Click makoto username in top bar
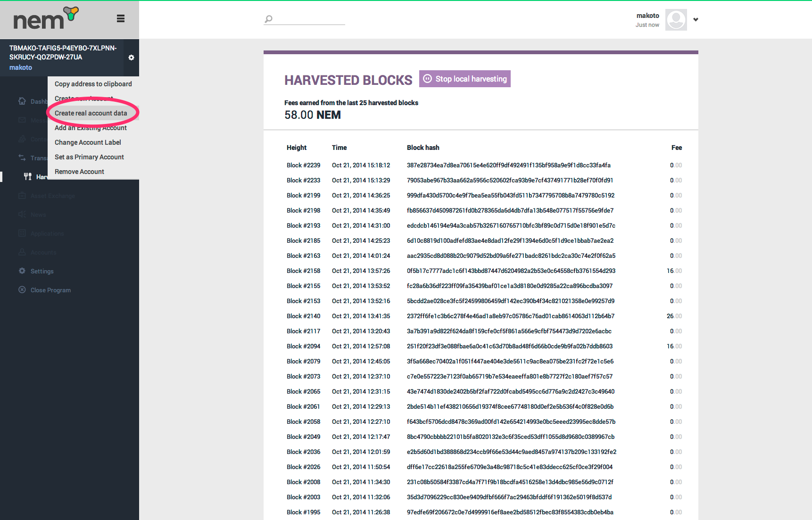This screenshot has width=812, height=520. coord(647,16)
